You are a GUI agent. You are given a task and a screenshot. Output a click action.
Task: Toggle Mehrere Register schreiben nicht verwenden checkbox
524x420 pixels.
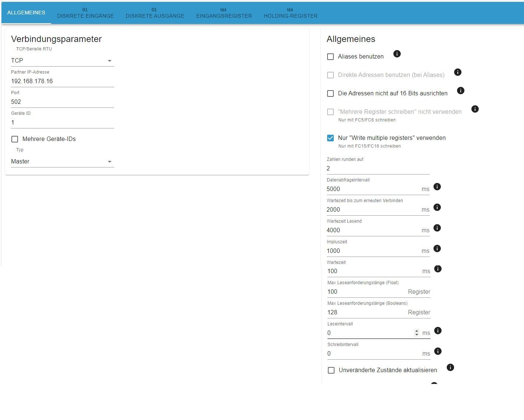pyautogui.click(x=330, y=112)
